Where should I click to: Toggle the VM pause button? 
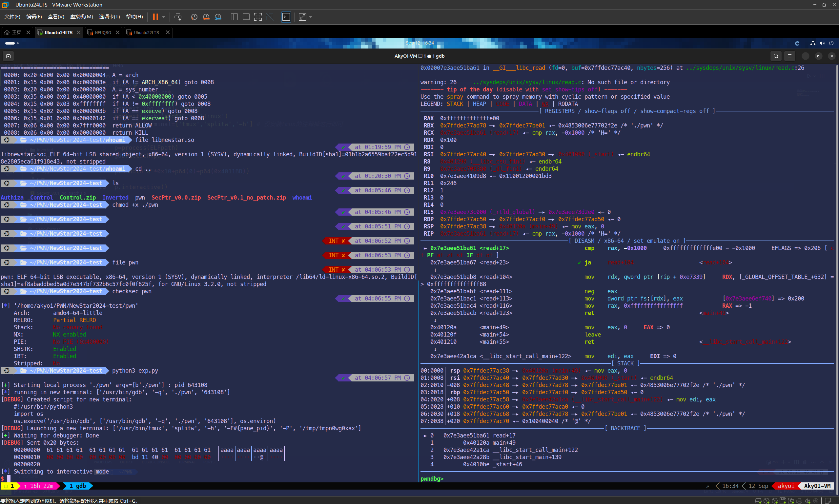[155, 17]
